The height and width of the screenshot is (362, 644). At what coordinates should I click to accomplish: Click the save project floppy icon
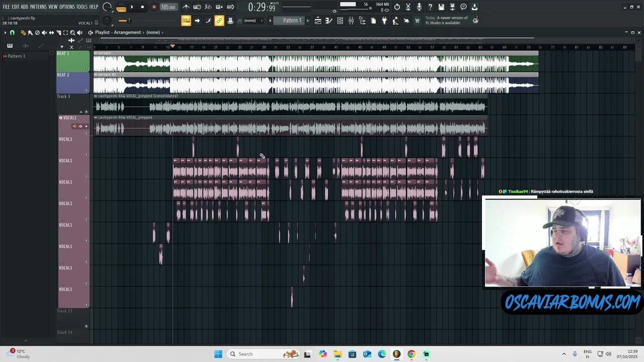tap(441, 7)
